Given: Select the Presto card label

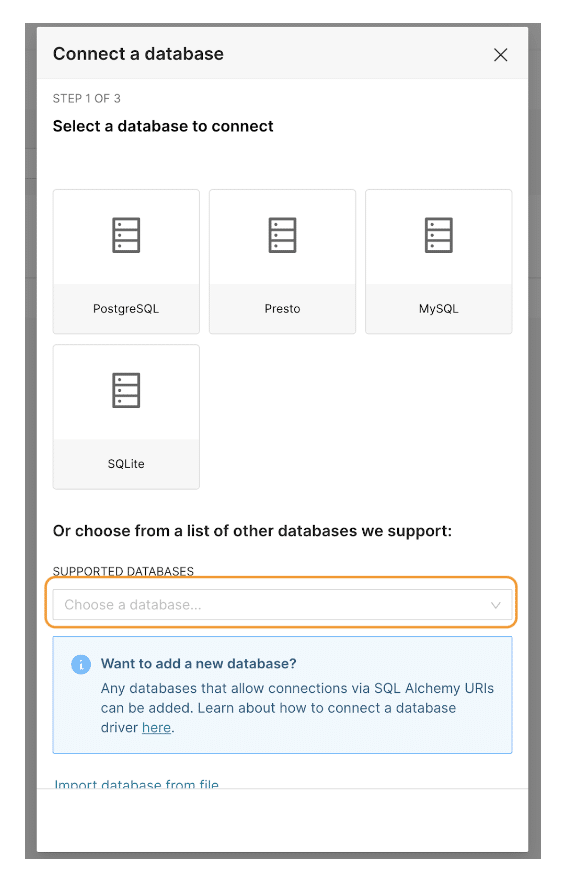Looking at the screenshot, I should [x=282, y=309].
